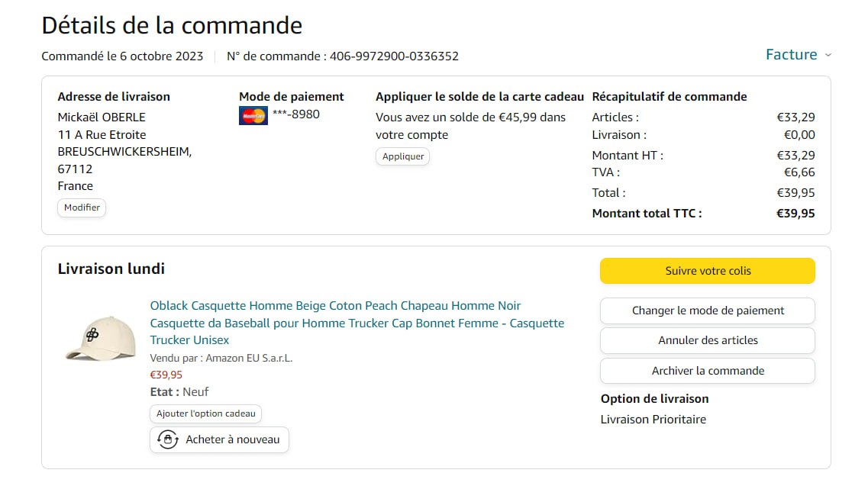Image resolution: width=868 pixels, height=502 pixels.
Task: Click Changer le mode de paiement
Action: click(708, 311)
